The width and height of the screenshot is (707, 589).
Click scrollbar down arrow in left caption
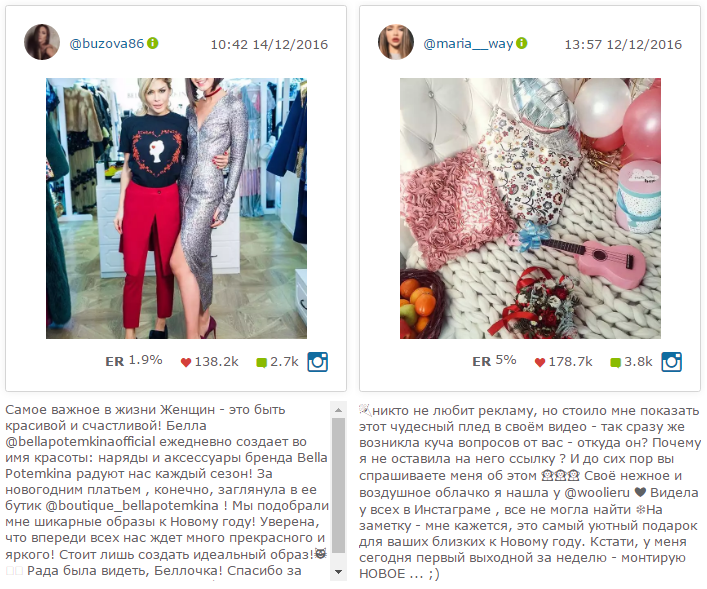pyautogui.click(x=338, y=572)
